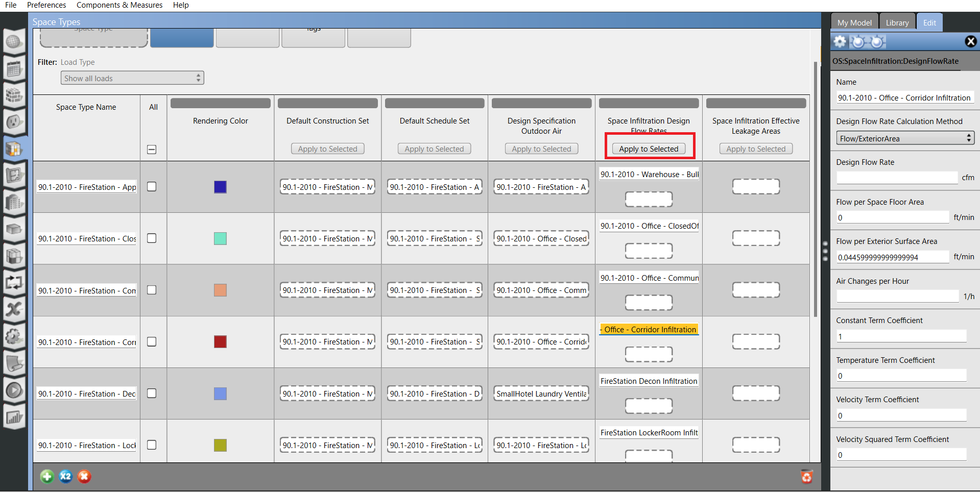
Task: Check the box for FireStation - Lock row
Action: tap(152, 445)
